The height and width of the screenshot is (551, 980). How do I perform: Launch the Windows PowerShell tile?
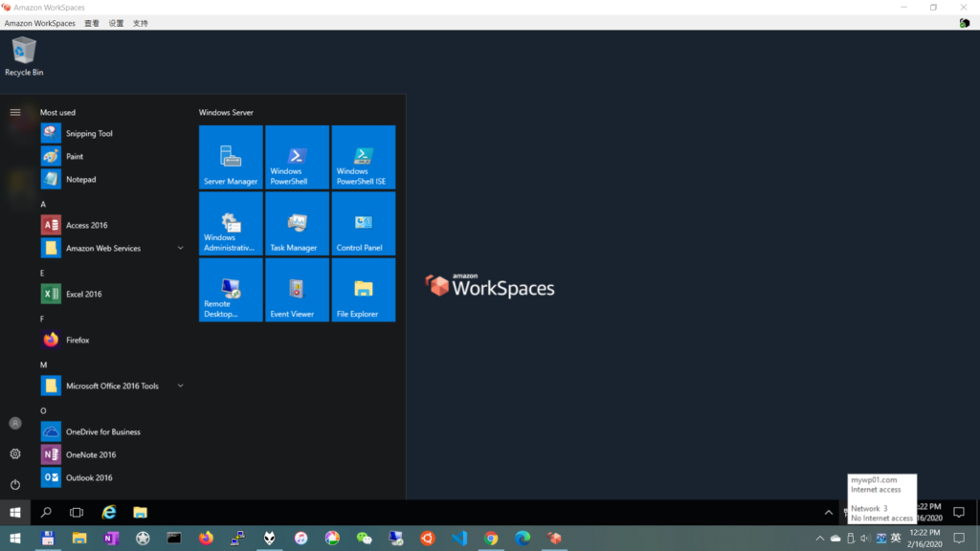pos(297,157)
